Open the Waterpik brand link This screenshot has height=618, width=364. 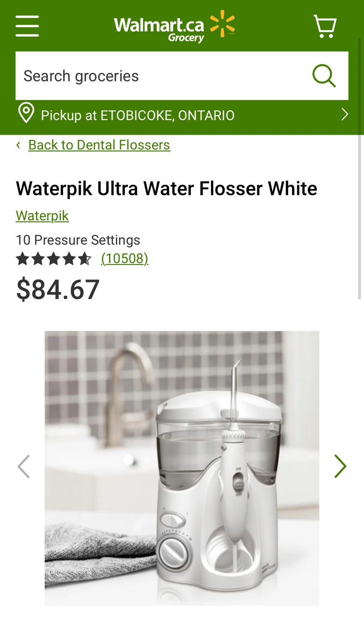(x=42, y=215)
